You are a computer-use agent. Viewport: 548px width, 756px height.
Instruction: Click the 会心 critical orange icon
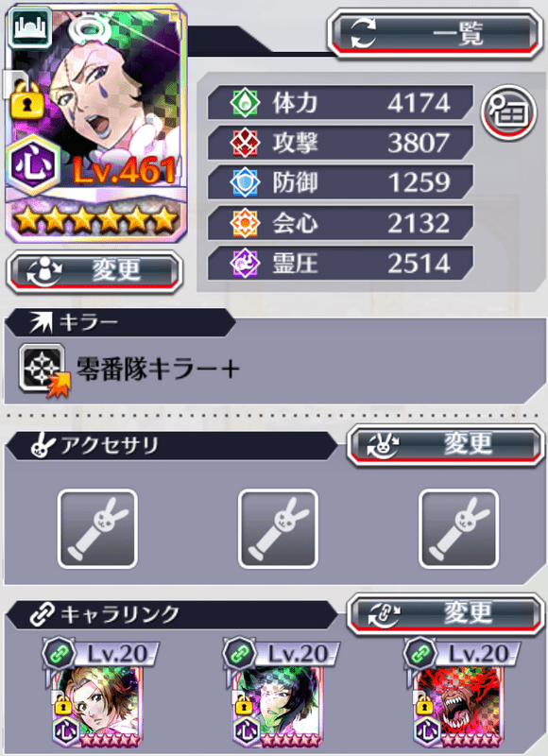(245, 223)
